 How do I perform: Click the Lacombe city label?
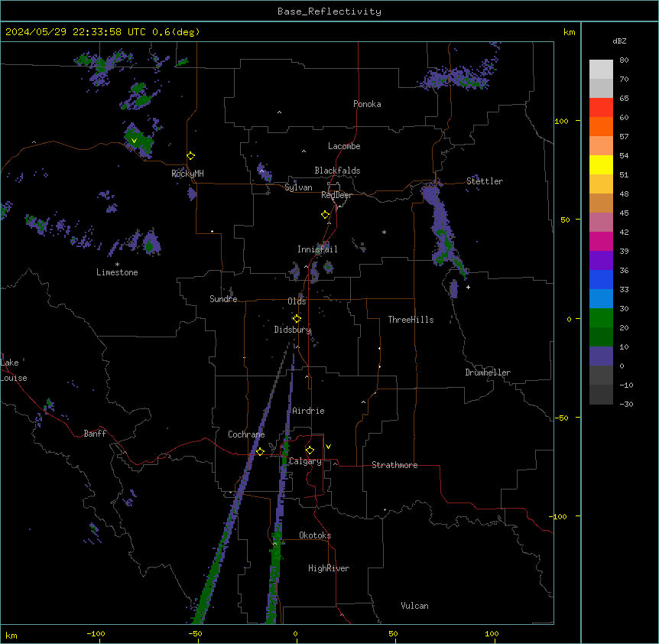point(344,146)
